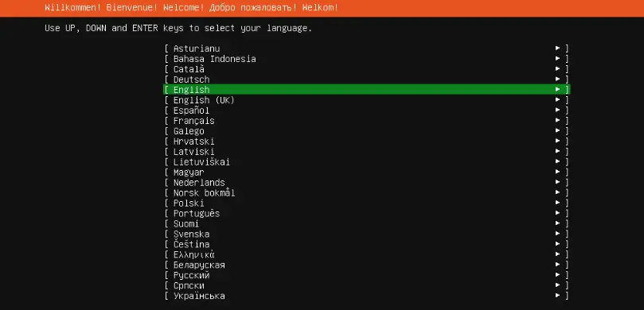Viewport: 644px width, 310px height.
Task: Select Norsk bokmål entry
Action: pyautogui.click(x=367, y=192)
